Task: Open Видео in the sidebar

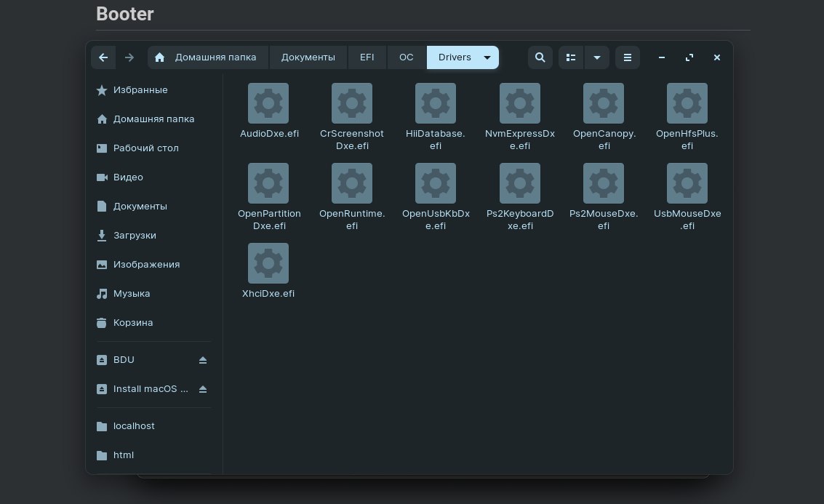Action: coord(154,177)
